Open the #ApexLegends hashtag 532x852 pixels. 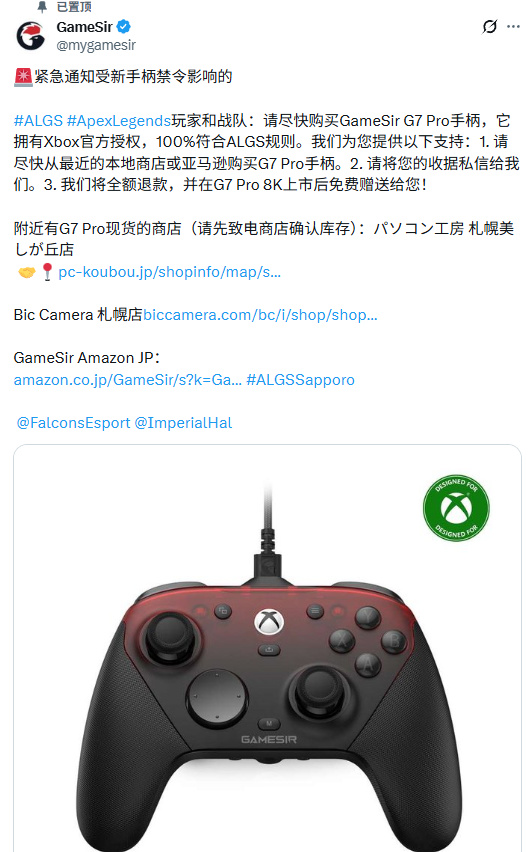click(x=118, y=120)
